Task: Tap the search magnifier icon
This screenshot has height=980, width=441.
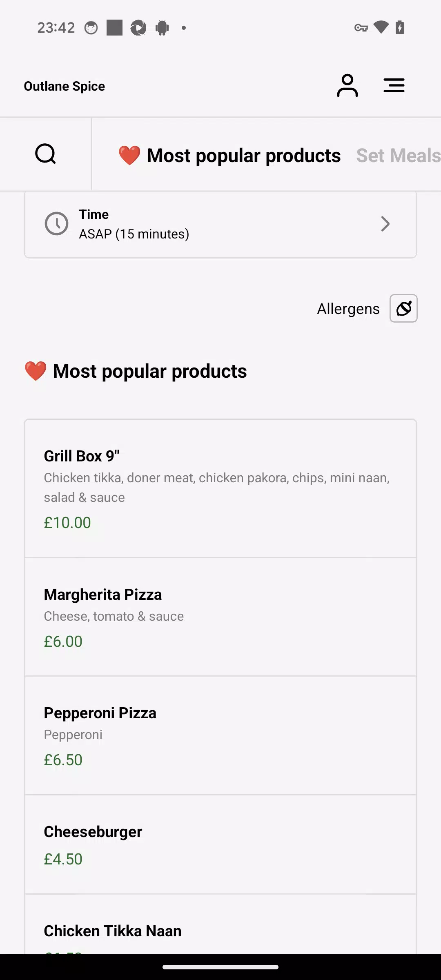Action: 45,154
